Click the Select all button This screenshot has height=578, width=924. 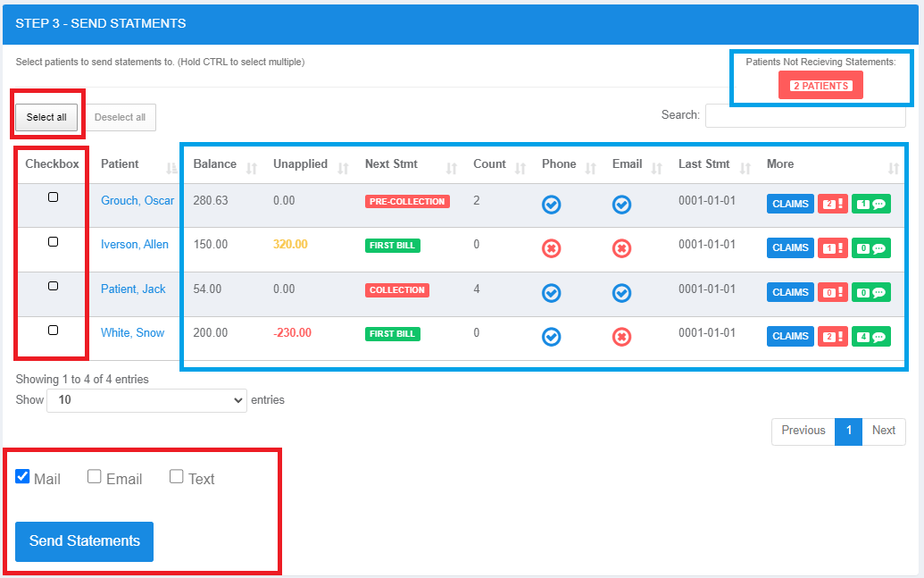(46, 117)
